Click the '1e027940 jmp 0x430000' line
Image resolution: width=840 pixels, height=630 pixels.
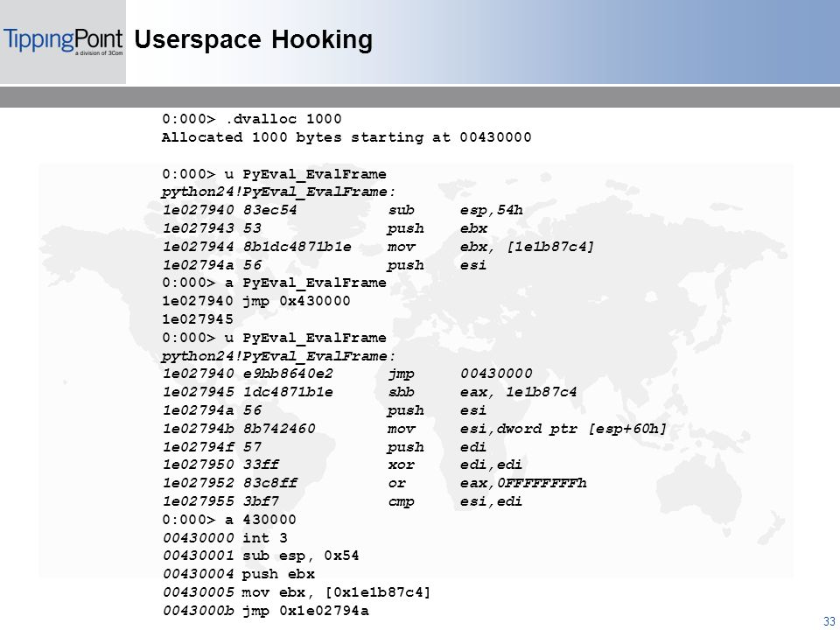click(256, 301)
